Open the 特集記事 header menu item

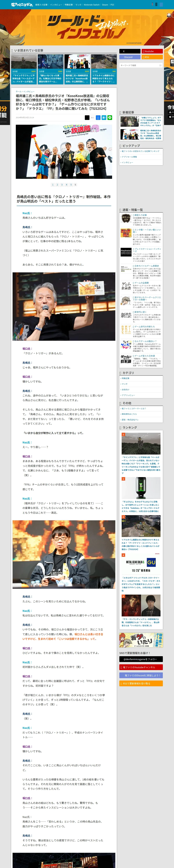(x=69, y=5)
